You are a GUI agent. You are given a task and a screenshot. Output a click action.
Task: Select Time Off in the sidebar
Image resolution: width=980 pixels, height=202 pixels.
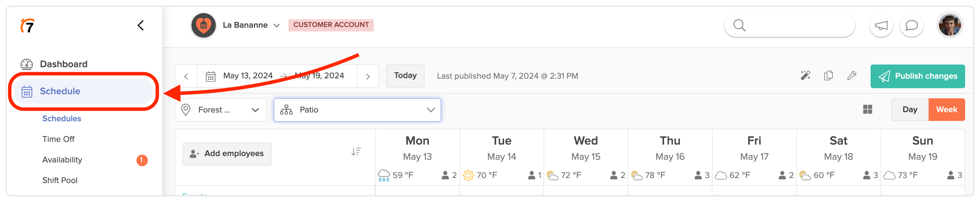pyautogui.click(x=58, y=139)
